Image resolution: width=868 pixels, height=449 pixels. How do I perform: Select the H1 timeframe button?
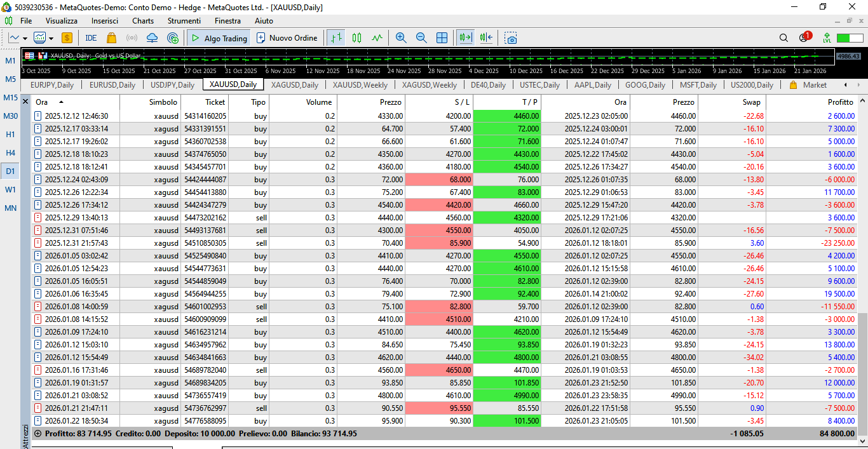coord(11,135)
